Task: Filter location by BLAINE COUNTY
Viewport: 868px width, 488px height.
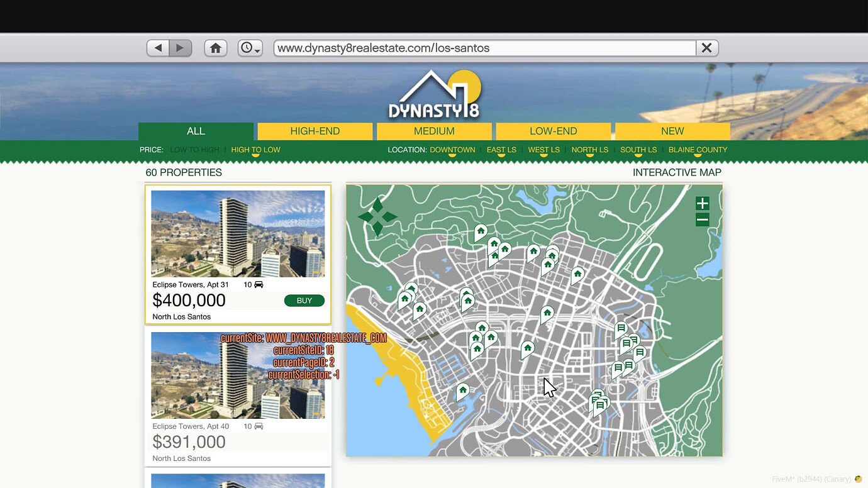Action: [x=698, y=150]
